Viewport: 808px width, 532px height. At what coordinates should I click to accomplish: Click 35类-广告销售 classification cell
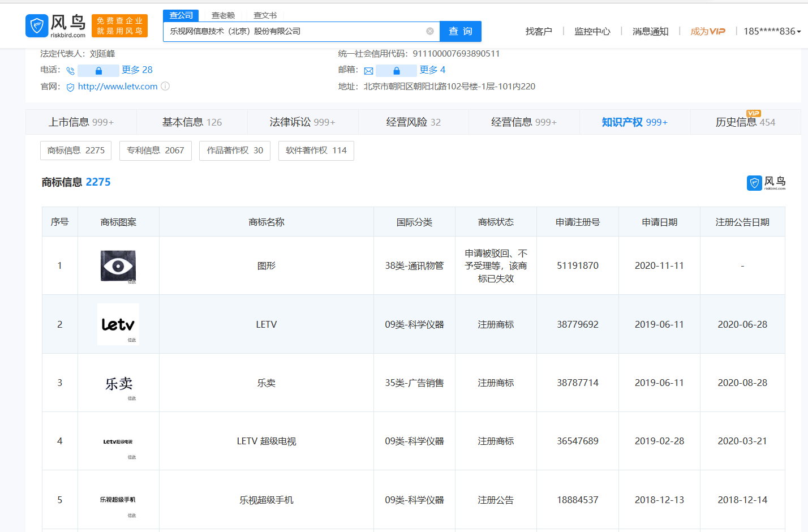click(415, 383)
